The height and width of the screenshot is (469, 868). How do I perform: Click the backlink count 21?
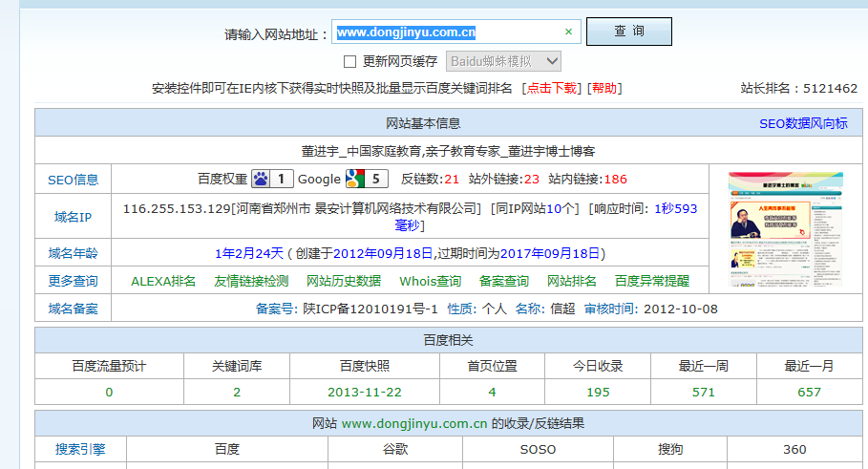tap(452, 180)
